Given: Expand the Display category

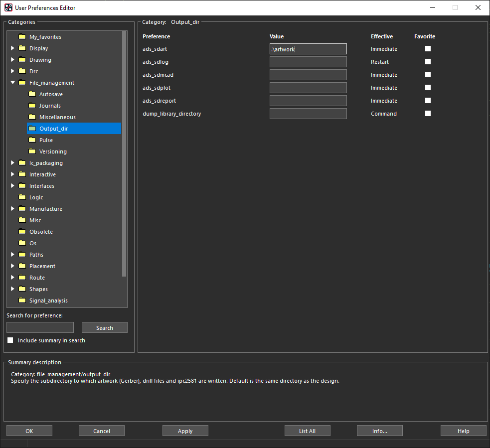Looking at the screenshot, I should 12,48.
